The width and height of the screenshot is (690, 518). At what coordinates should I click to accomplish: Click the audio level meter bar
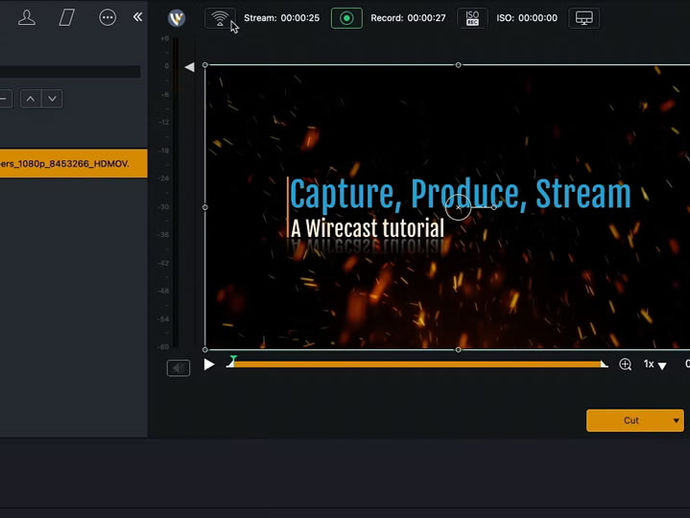click(176, 192)
